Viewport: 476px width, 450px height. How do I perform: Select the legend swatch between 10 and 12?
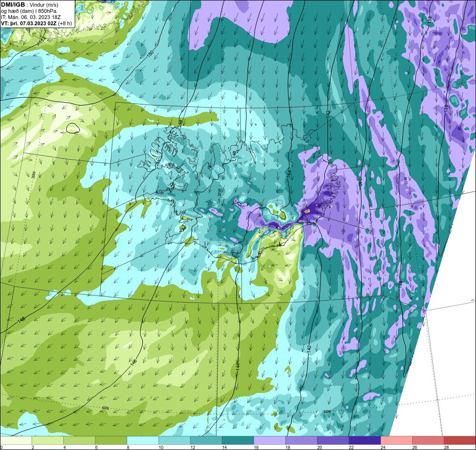click(x=174, y=440)
